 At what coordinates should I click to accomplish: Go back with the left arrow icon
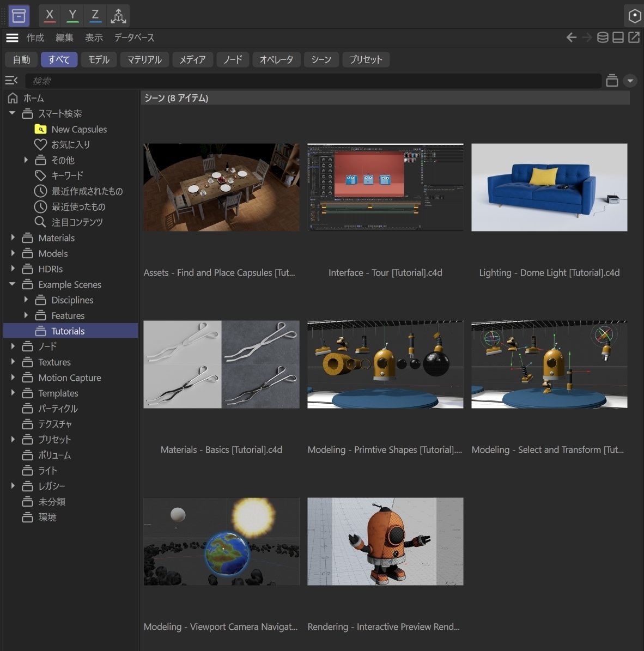point(572,38)
